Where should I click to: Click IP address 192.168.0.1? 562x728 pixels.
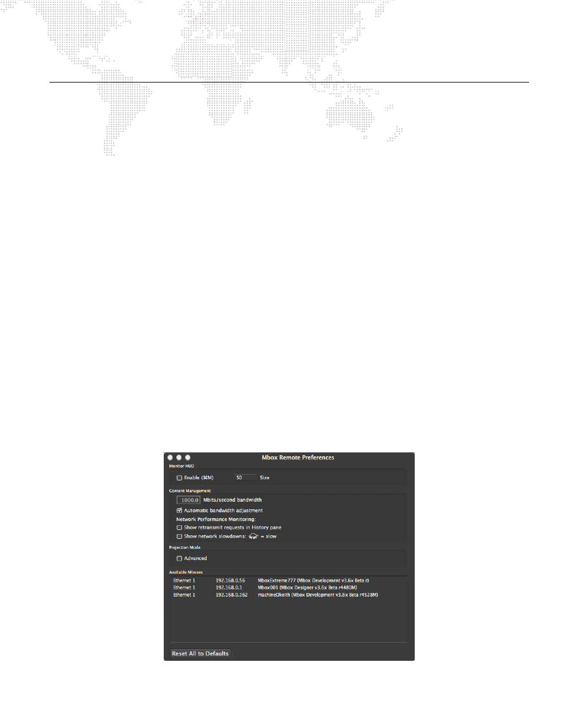(229, 588)
